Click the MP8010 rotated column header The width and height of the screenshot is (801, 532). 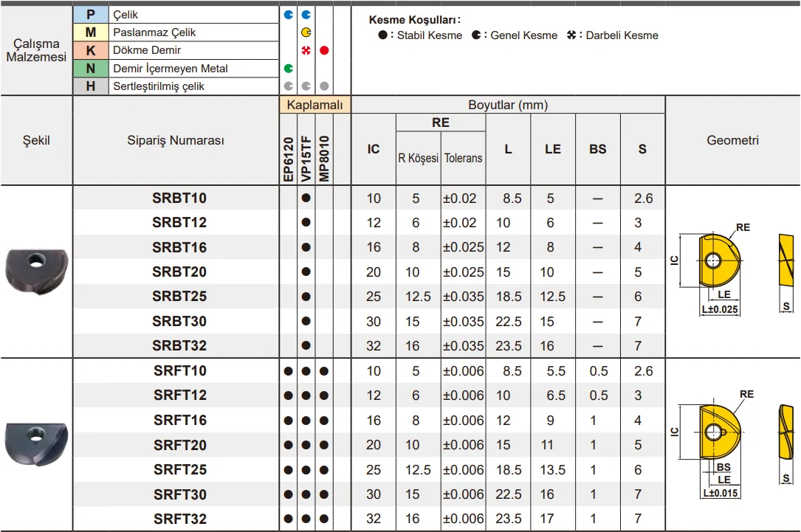324,158
